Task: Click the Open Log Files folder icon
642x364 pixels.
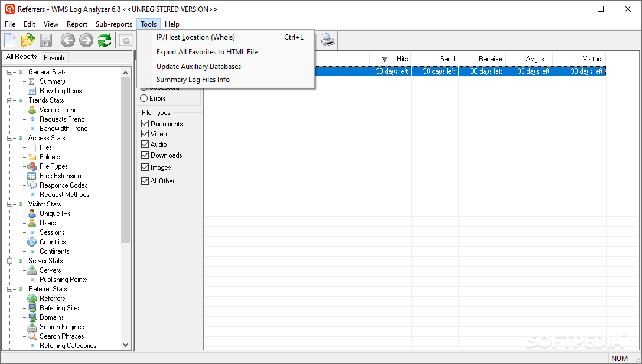Action: click(27, 40)
